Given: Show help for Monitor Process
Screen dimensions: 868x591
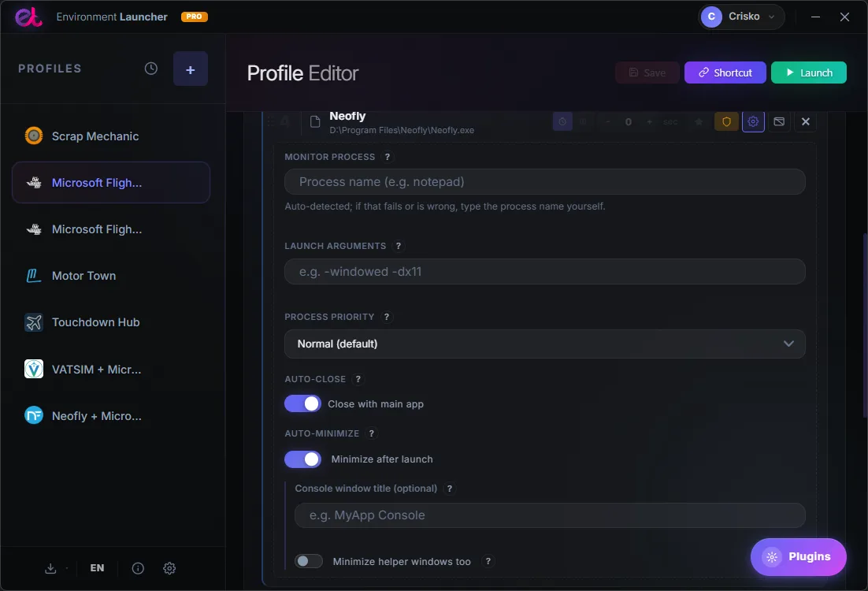Looking at the screenshot, I should (x=388, y=157).
